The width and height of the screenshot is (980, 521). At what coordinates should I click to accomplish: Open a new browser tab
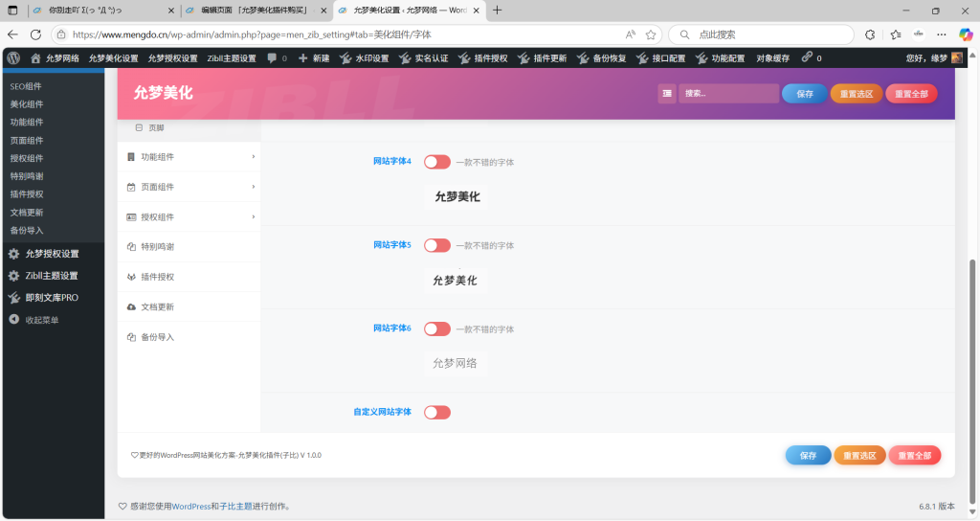[x=497, y=10]
